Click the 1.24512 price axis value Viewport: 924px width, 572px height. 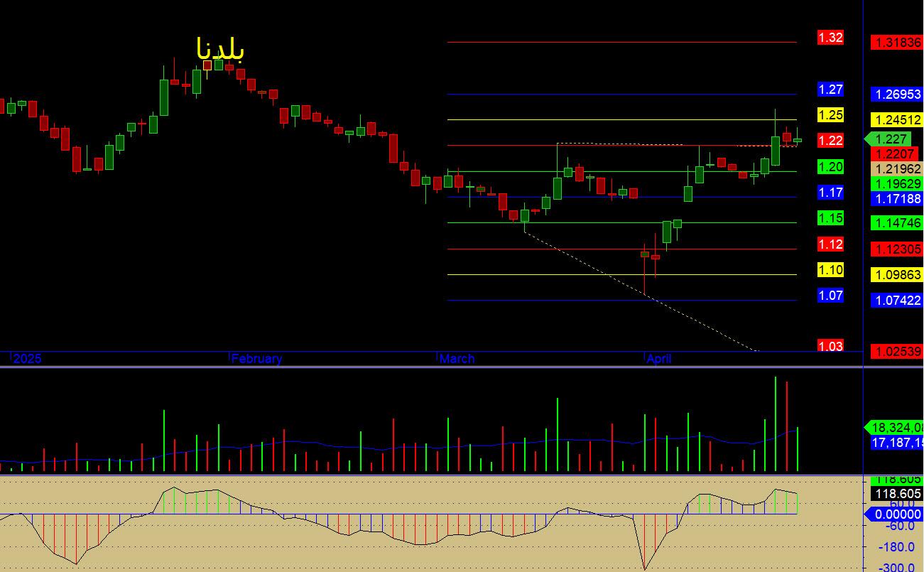pos(897,120)
